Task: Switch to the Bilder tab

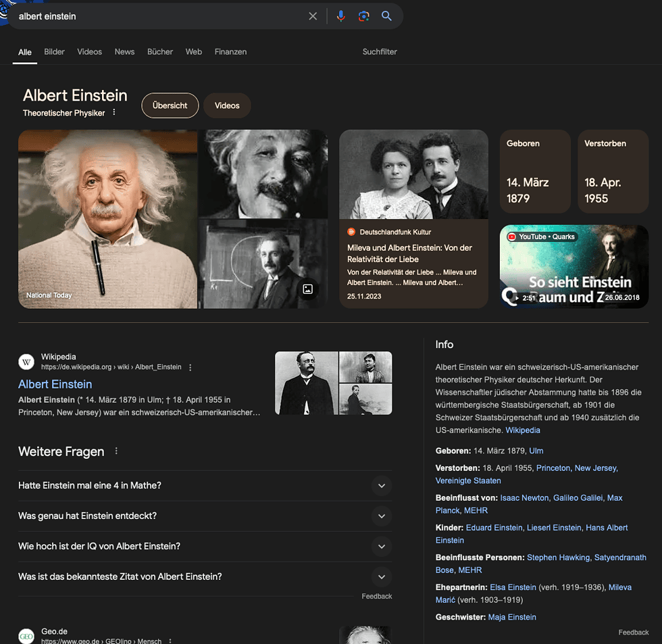Action: click(55, 52)
